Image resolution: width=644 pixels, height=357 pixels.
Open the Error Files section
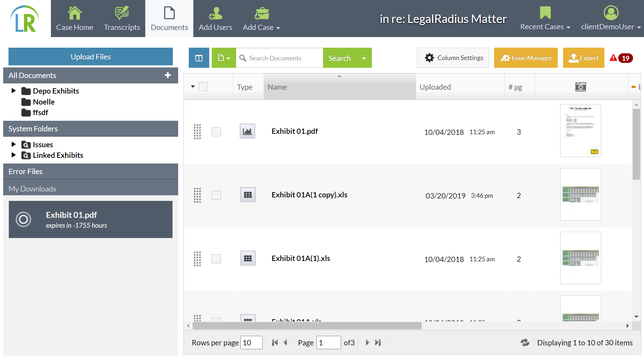[x=90, y=171]
